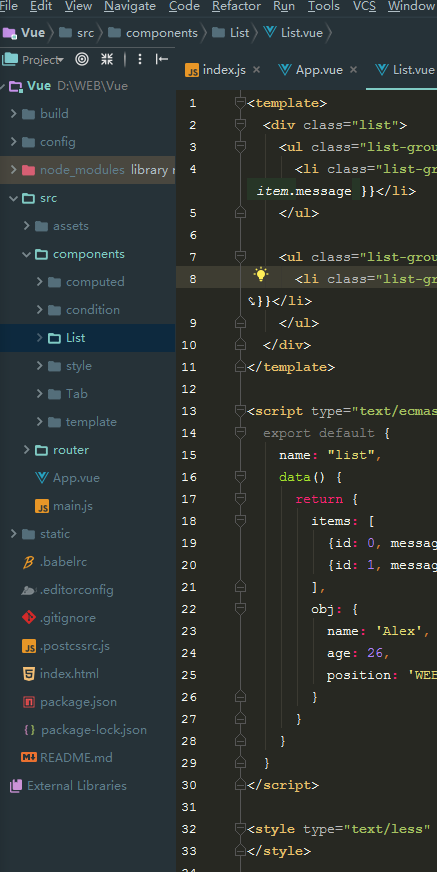Open the VCS menu
437x872 pixels.
pos(364,6)
